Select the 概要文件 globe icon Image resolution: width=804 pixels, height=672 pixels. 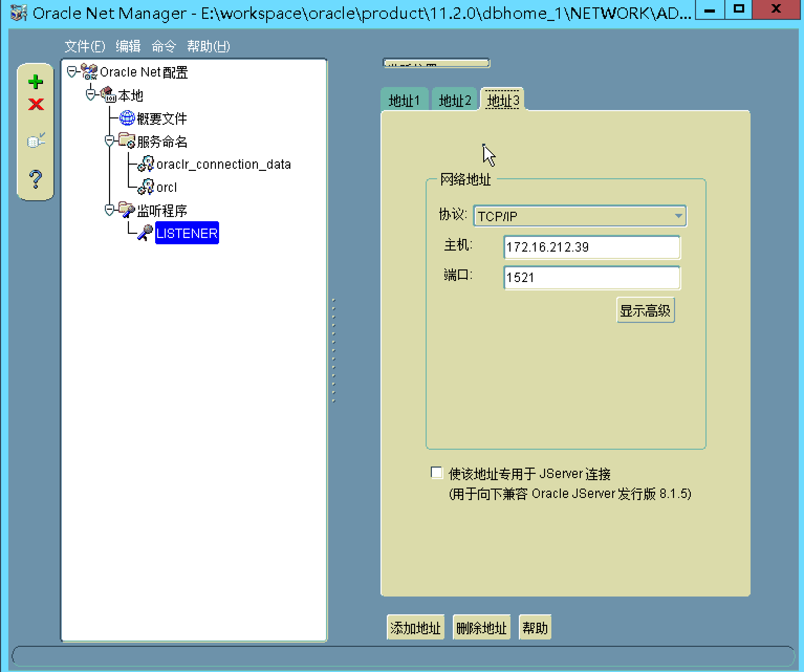[127, 118]
